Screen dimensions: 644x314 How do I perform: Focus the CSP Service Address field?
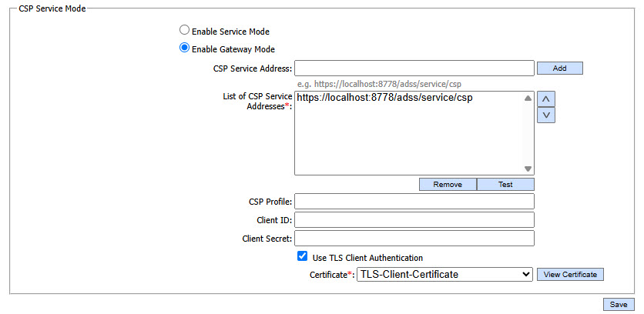[414, 68]
